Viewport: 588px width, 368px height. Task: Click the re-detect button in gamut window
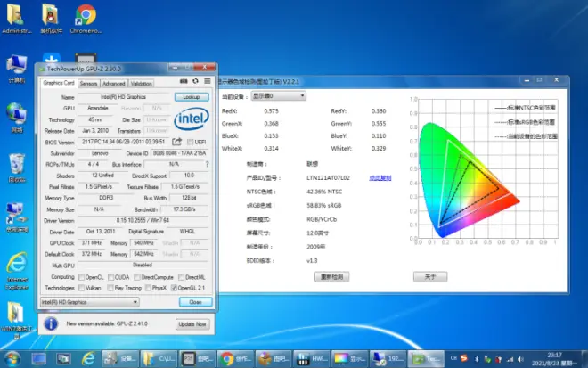point(332,277)
